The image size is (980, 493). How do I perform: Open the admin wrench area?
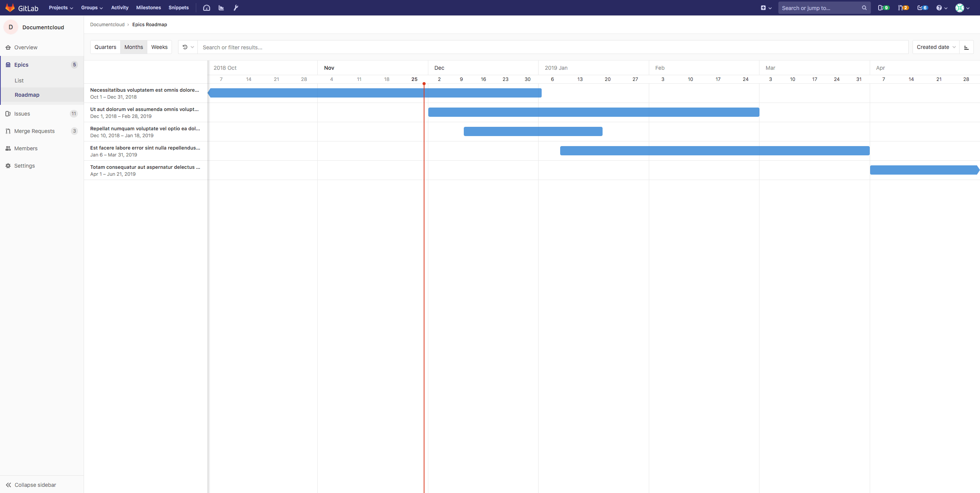tap(235, 8)
